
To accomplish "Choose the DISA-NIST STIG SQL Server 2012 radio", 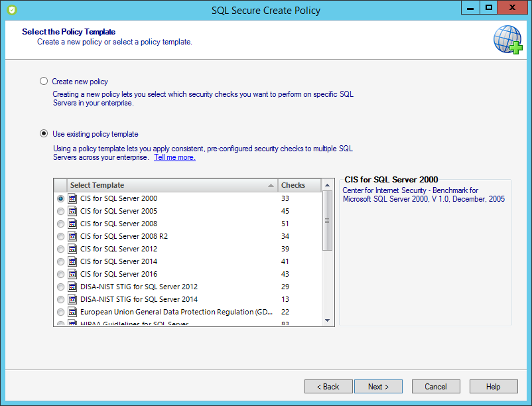I will [61, 287].
